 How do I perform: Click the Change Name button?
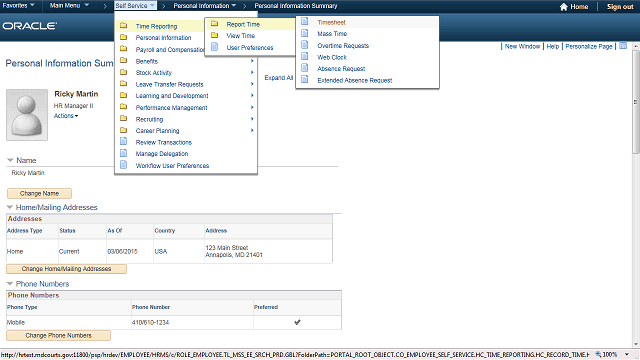[x=40, y=193]
